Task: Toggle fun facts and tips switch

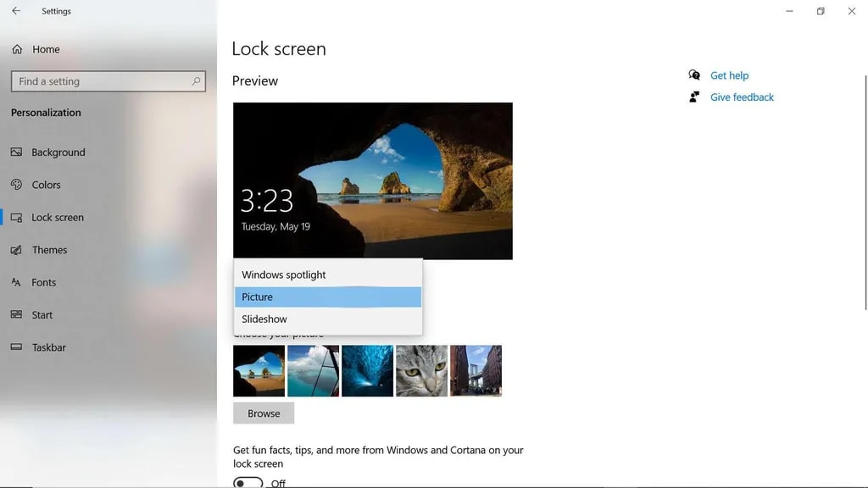Action: [x=248, y=483]
